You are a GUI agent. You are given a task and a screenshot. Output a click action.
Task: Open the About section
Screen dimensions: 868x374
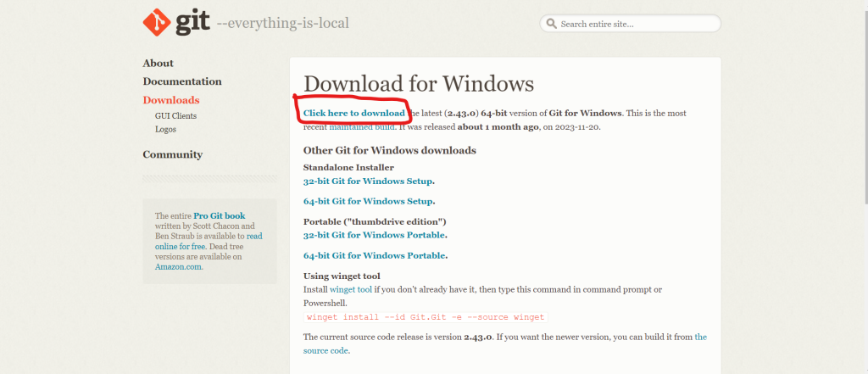[x=158, y=63]
